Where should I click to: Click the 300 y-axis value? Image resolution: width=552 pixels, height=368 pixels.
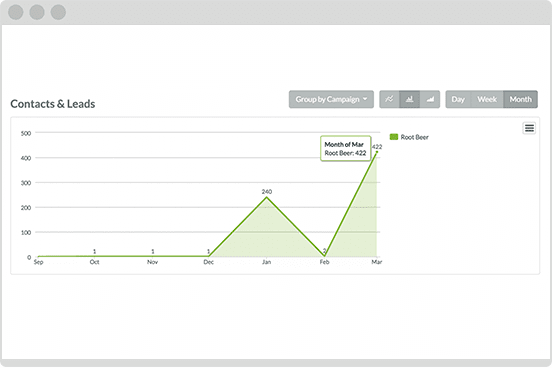pyautogui.click(x=26, y=183)
